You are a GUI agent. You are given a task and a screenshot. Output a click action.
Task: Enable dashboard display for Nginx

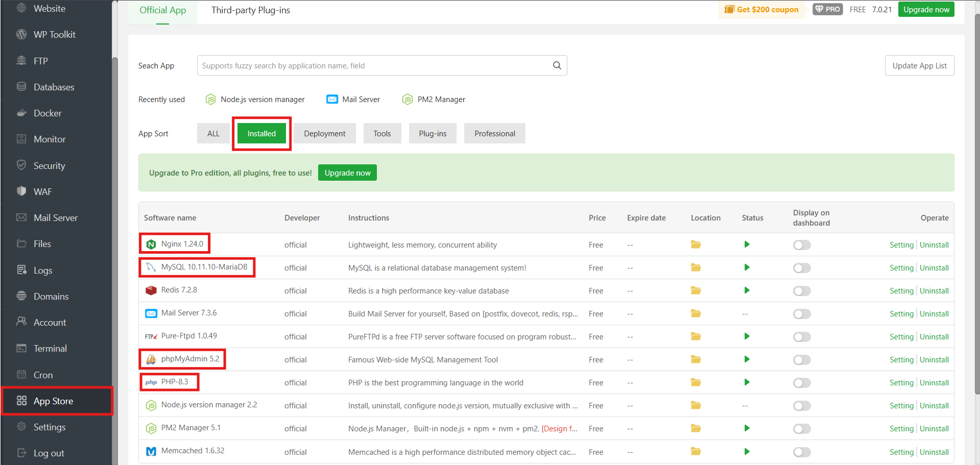click(x=801, y=245)
